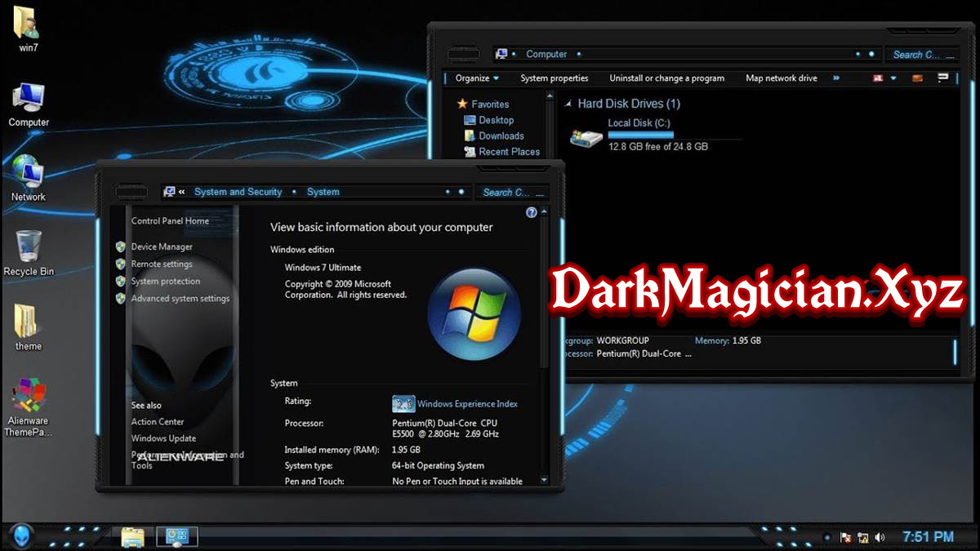Click the network tray icon
Viewport: 980px width, 551px height.
click(862, 537)
